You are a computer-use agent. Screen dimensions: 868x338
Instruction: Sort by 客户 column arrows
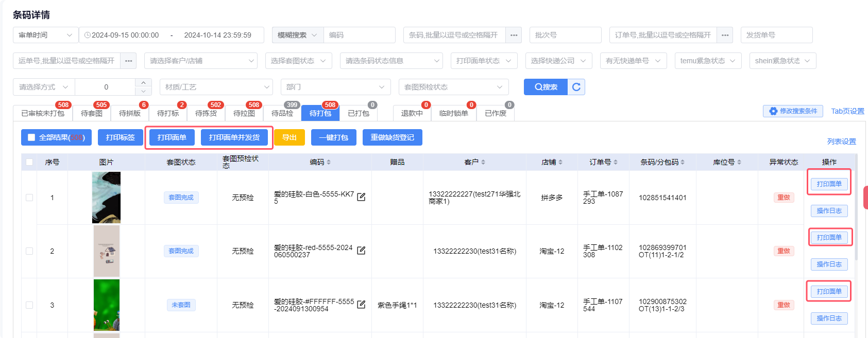(483, 162)
